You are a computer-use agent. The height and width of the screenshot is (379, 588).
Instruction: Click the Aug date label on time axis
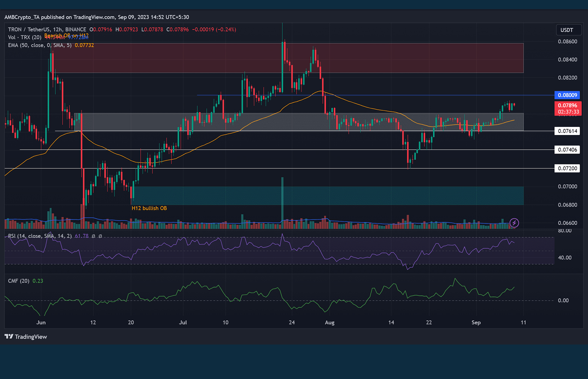[x=330, y=323]
